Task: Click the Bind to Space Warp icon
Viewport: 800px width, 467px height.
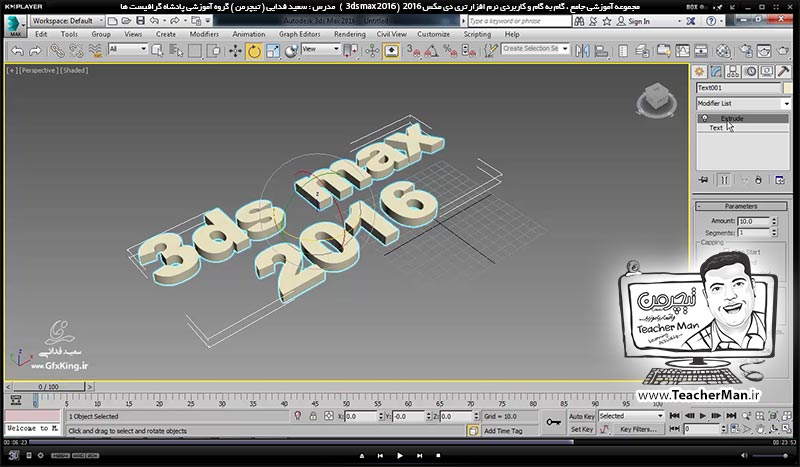Action: 95,51
